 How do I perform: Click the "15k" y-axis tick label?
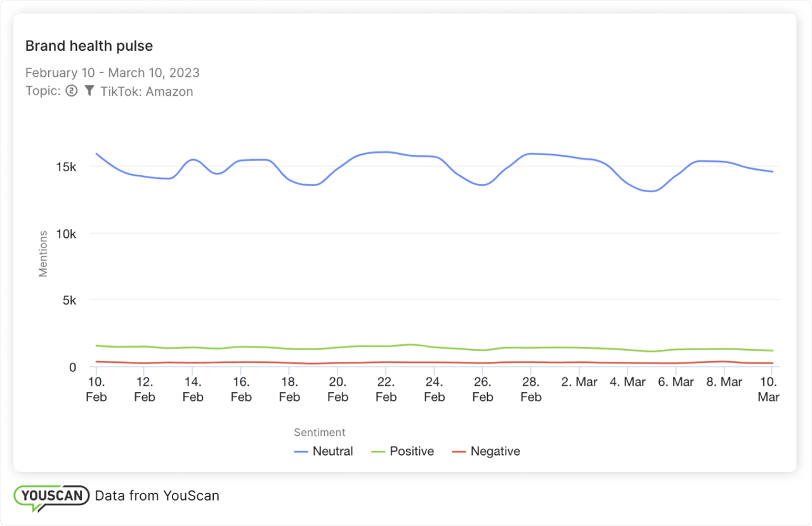click(65, 167)
